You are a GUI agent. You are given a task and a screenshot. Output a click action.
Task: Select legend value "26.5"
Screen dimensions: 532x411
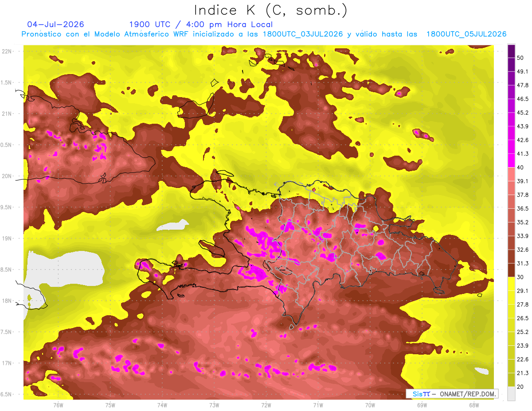522,318
